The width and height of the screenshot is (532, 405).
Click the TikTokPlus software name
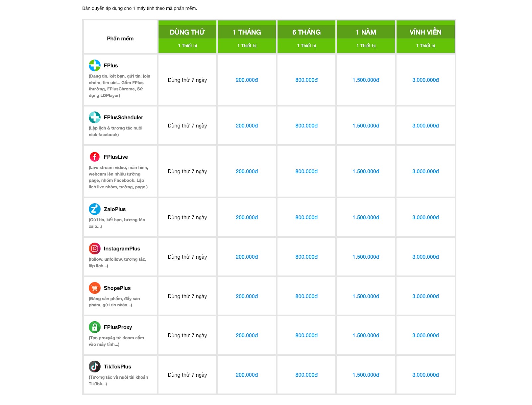tap(117, 367)
